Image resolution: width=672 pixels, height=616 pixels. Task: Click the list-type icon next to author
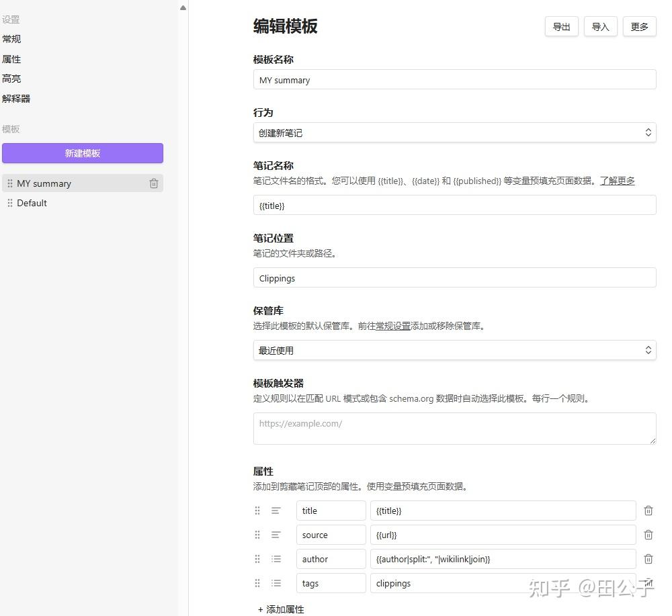pyautogui.click(x=276, y=558)
